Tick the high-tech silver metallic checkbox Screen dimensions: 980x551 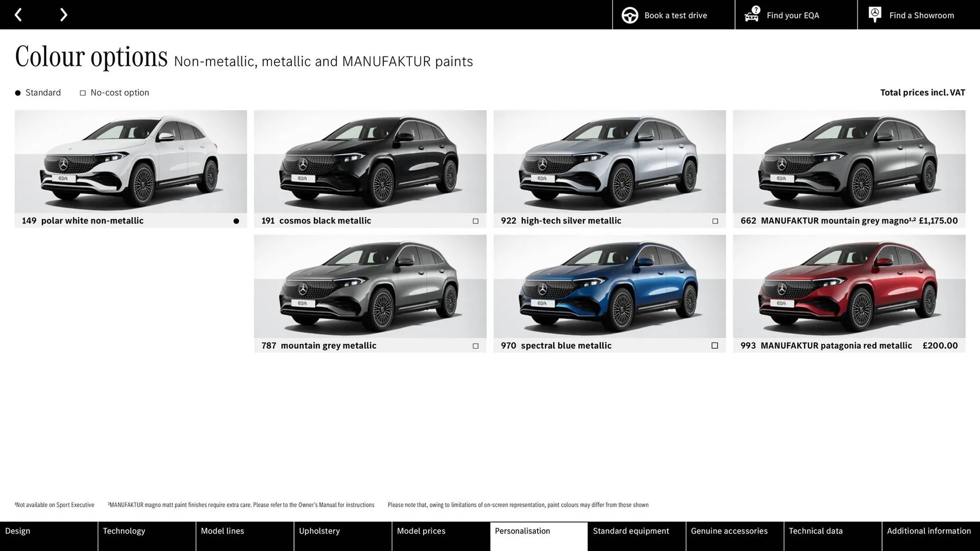click(715, 220)
